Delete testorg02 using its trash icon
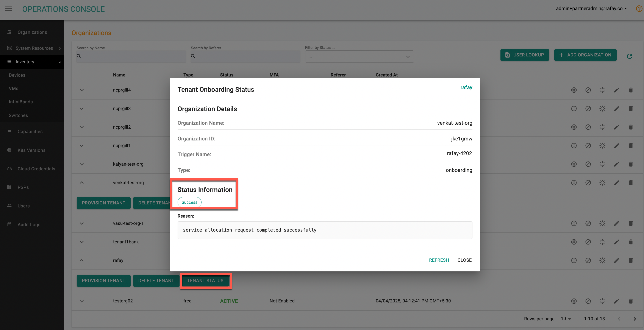 tap(631, 301)
